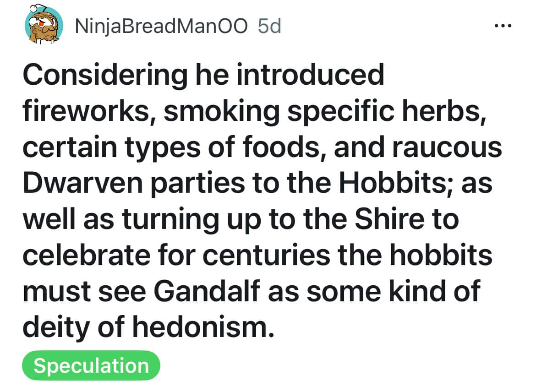Click the username NinjaBreadManOO
The width and height of the screenshot is (536, 392).
click(x=160, y=27)
